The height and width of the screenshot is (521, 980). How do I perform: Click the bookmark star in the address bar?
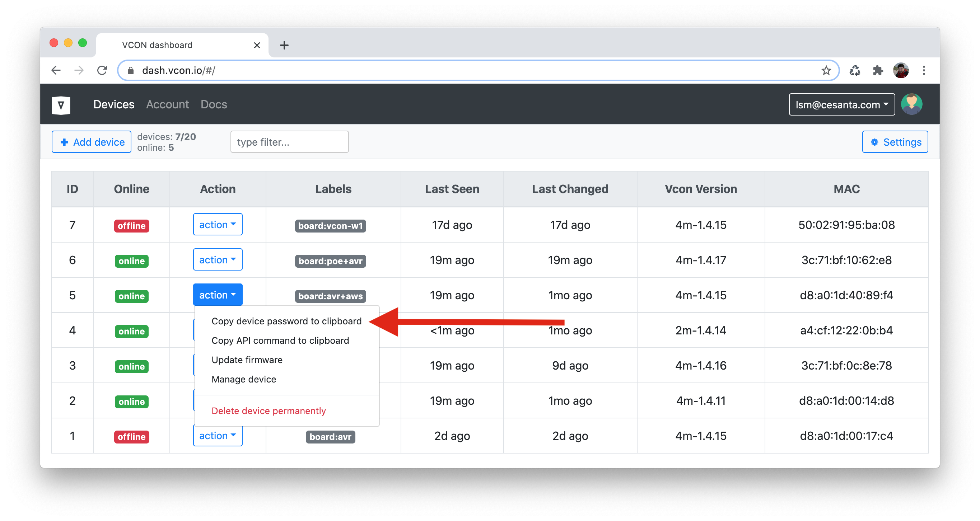(826, 70)
